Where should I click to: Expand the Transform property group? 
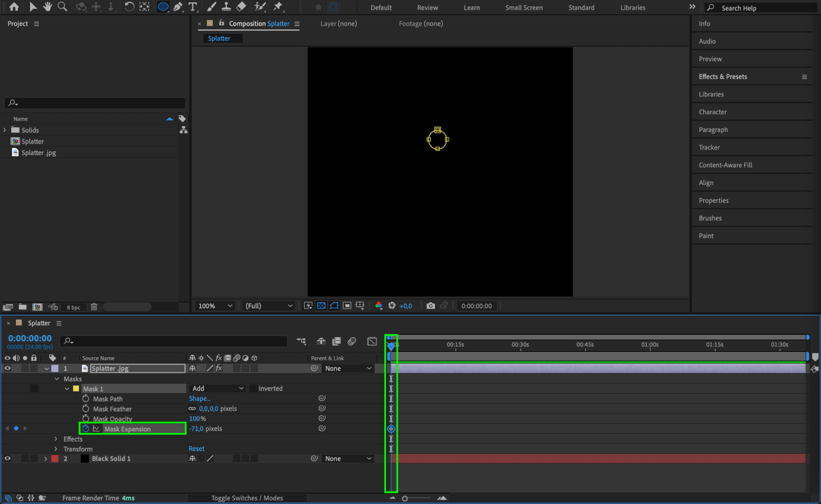(56, 449)
